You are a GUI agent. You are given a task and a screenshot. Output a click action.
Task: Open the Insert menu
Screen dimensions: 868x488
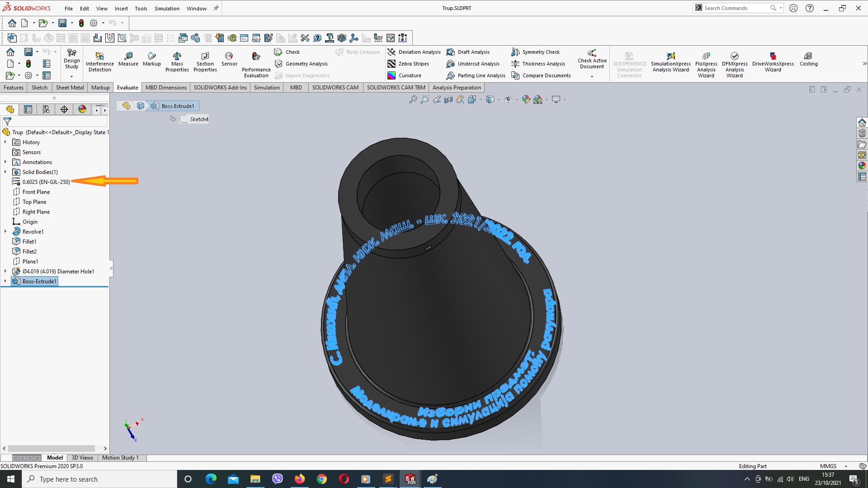point(121,8)
